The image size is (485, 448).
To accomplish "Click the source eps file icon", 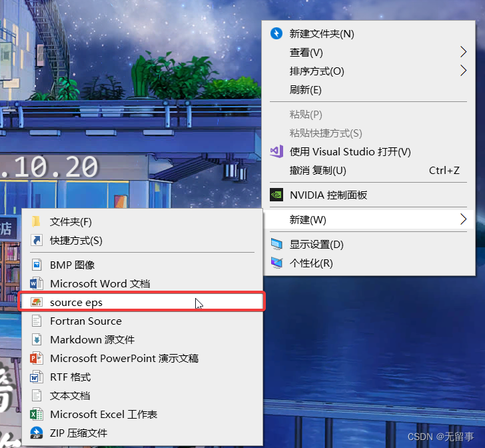I will (37, 302).
